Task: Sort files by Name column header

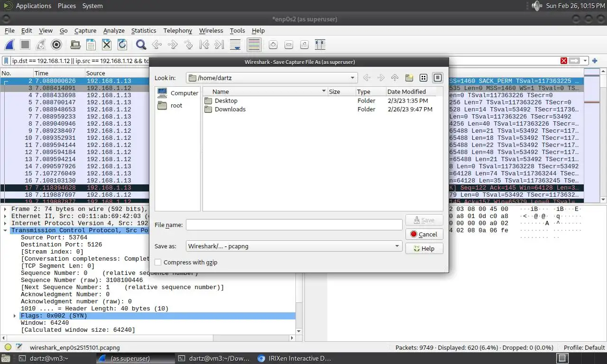Action: 265,91
